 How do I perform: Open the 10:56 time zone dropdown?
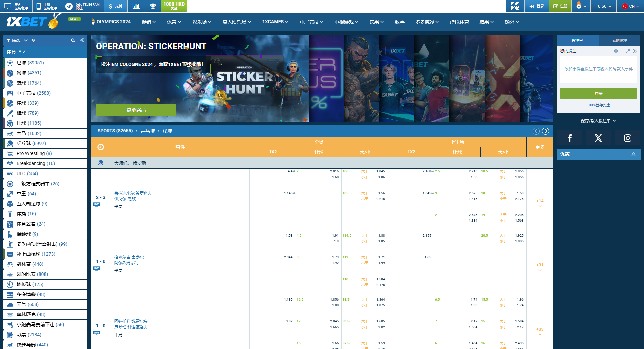pyautogui.click(x=603, y=6)
